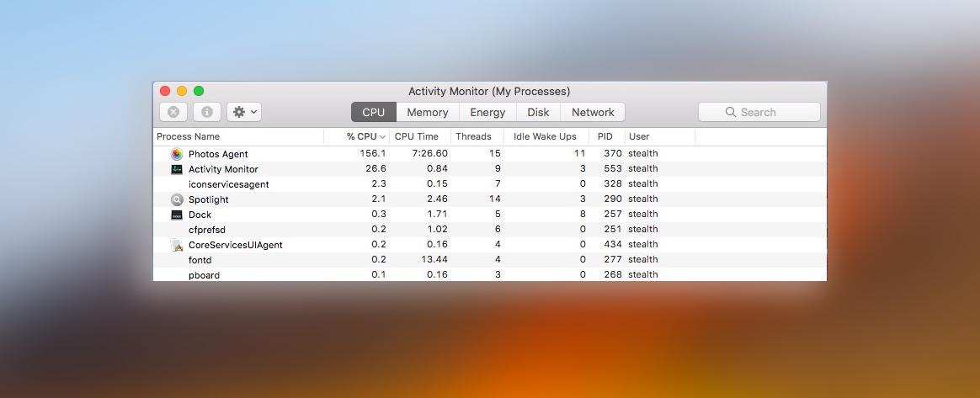Switch to the Energy tab
Screen dimensions: 980x398
point(487,112)
